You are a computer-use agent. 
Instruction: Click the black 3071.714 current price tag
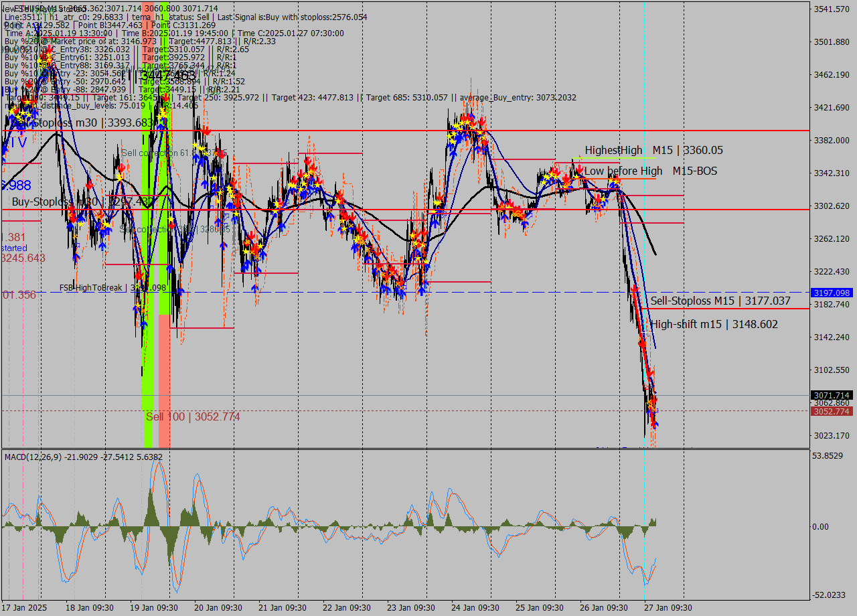tap(831, 396)
